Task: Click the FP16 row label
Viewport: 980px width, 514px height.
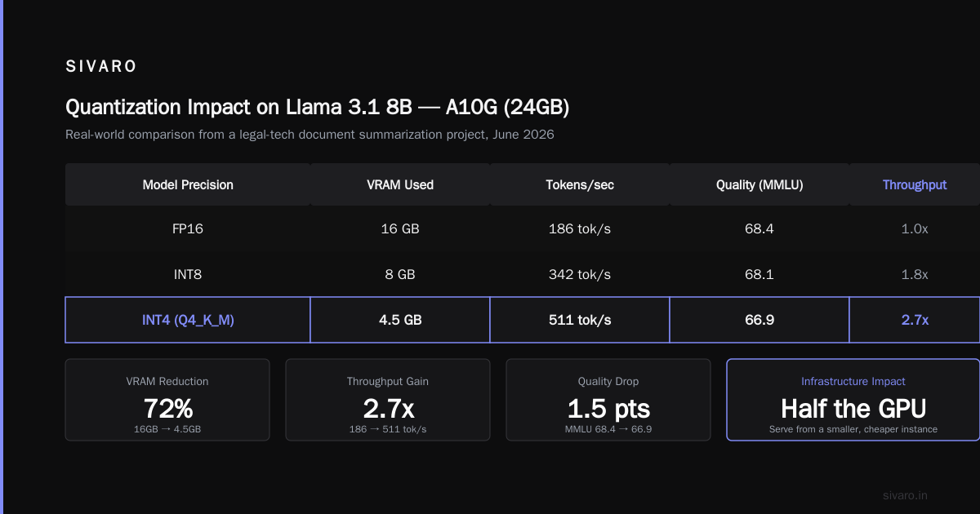Action: pos(188,228)
